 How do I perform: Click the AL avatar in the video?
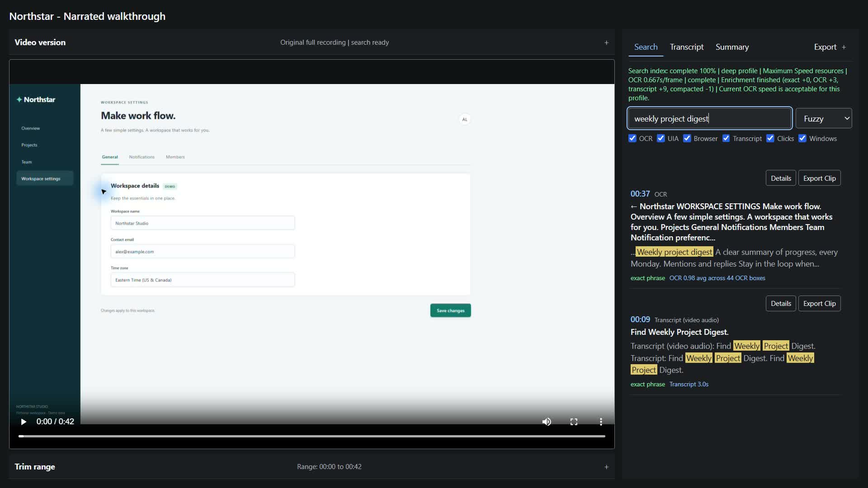pos(464,119)
